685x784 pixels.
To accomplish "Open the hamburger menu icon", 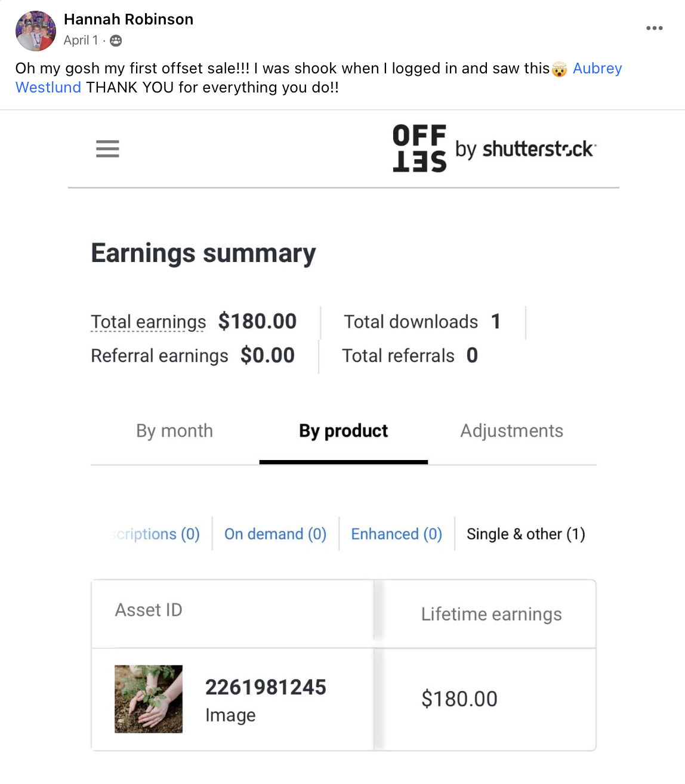I will 107,149.
